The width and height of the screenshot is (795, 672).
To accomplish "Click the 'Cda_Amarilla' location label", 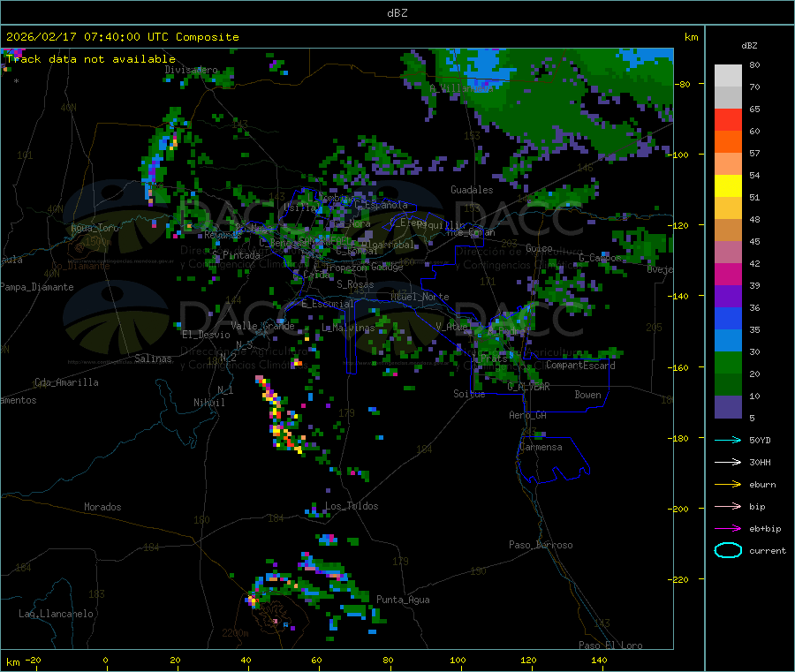I will pos(66,382).
